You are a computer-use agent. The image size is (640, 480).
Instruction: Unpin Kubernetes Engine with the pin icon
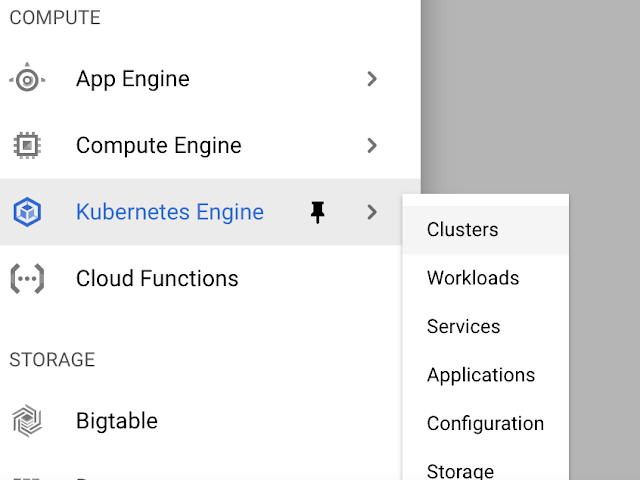click(x=317, y=212)
